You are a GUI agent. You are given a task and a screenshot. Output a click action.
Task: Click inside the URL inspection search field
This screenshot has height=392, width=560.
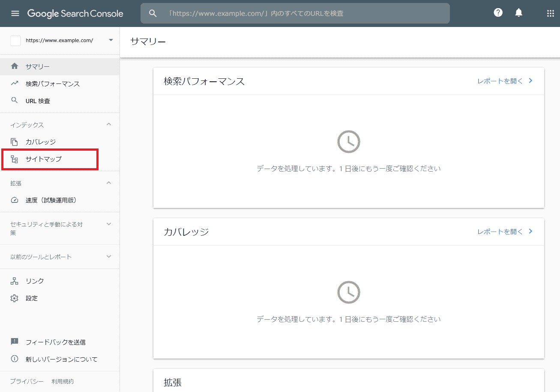(x=295, y=13)
